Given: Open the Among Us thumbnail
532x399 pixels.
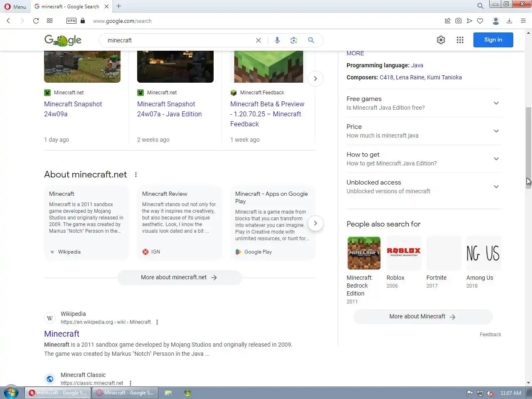Looking at the screenshot, I should [x=484, y=253].
